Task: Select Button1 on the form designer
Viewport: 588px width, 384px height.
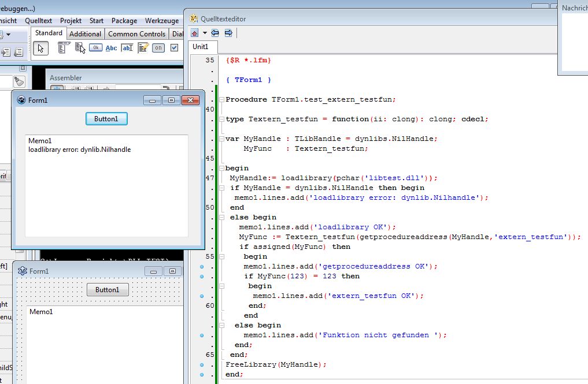Action: [108, 290]
